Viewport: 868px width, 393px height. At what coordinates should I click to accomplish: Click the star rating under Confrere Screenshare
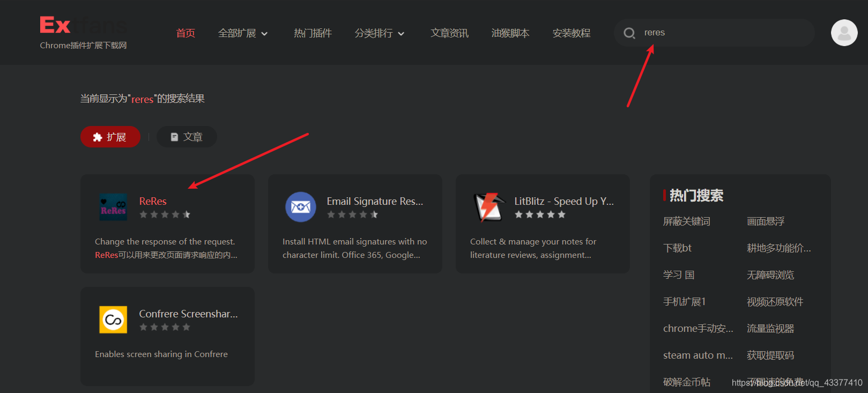[165, 327]
